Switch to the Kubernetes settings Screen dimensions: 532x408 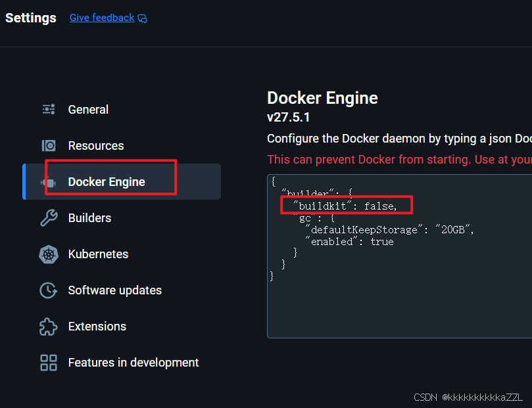point(122,254)
